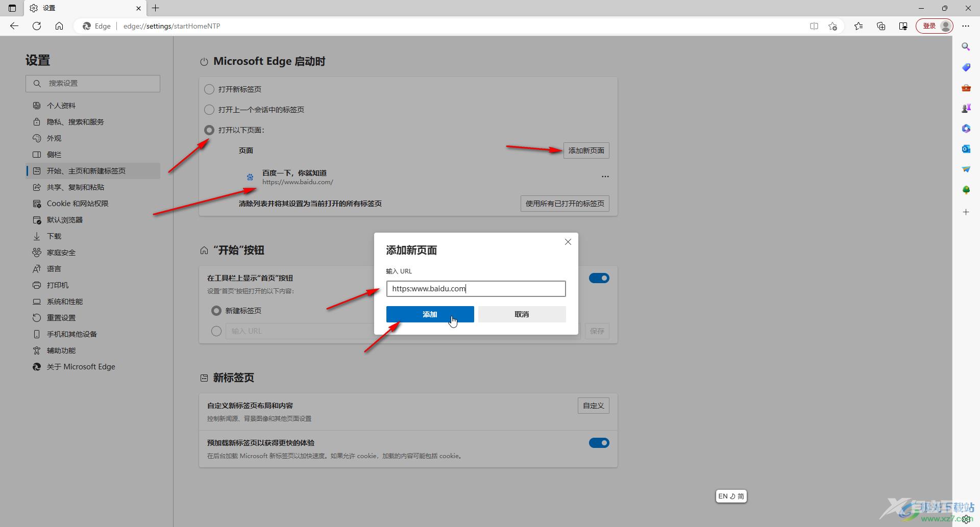Open Cookie 和网站权限 settings section

point(93,204)
